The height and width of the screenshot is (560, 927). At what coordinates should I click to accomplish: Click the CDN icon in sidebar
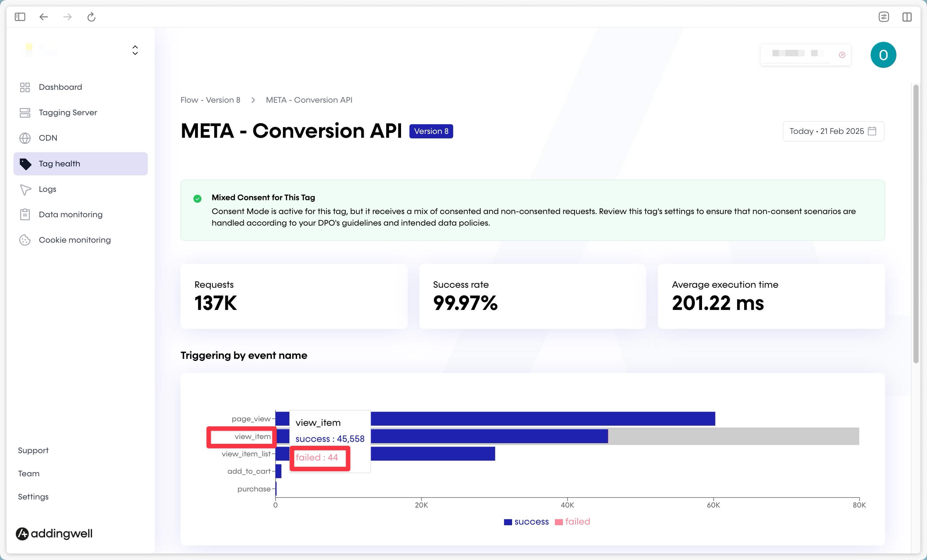pyautogui.click(x=24, y=138)
